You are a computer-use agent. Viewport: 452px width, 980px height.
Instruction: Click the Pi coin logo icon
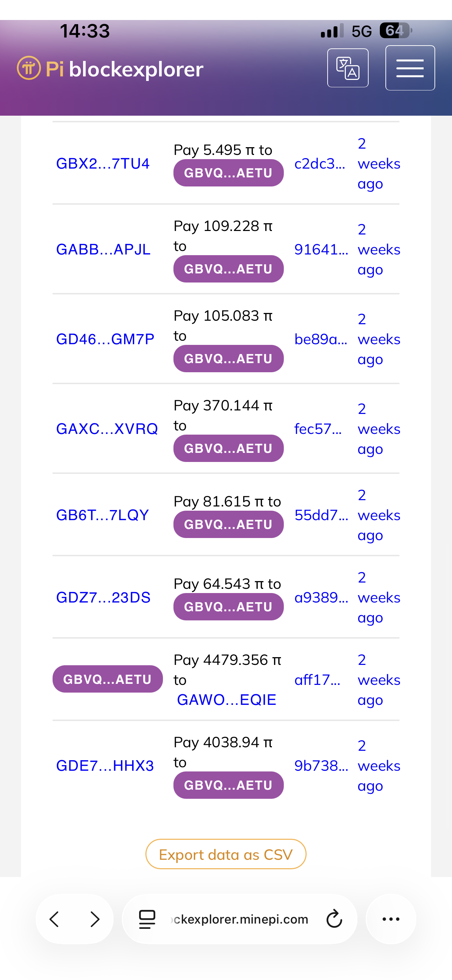28,68
